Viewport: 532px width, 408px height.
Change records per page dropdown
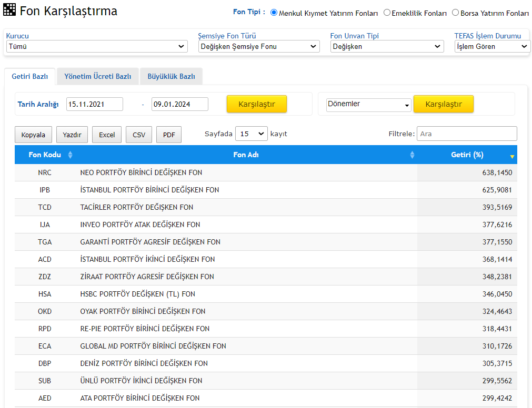pyautogui.click(x=252, y=134)
